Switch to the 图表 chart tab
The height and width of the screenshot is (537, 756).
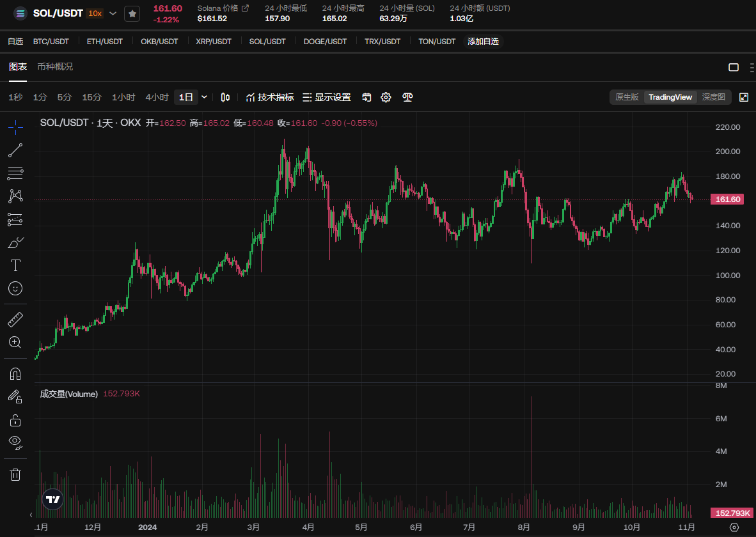coord(18,66)
